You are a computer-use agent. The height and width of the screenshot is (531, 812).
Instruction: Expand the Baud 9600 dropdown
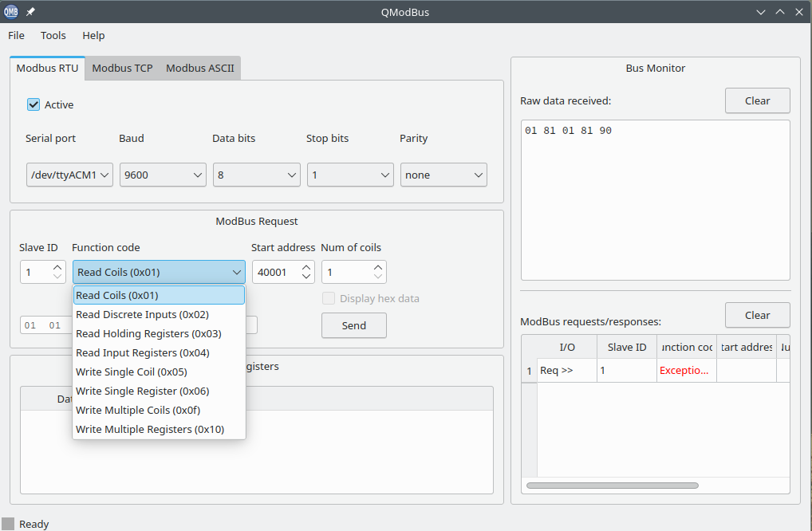click(x=163, y=175)
